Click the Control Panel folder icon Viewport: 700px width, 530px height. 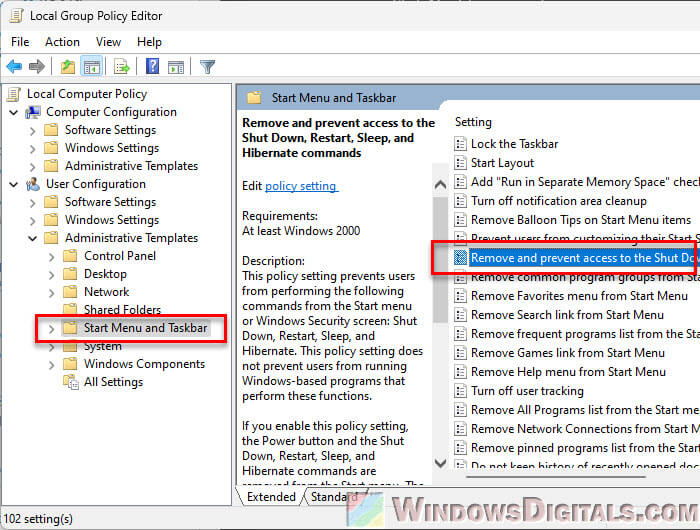point(70,256)
